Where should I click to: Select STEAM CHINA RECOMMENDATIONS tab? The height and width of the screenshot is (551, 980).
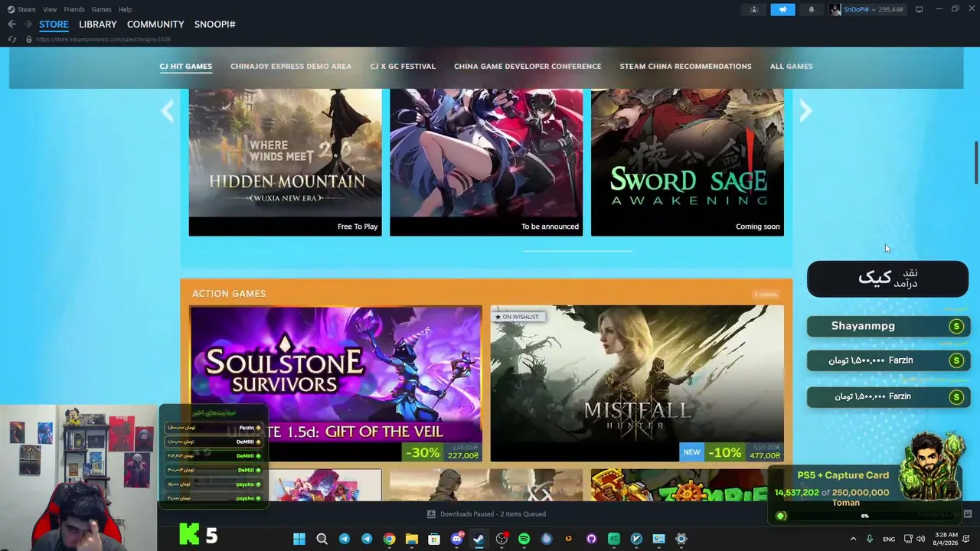point(685,67)
